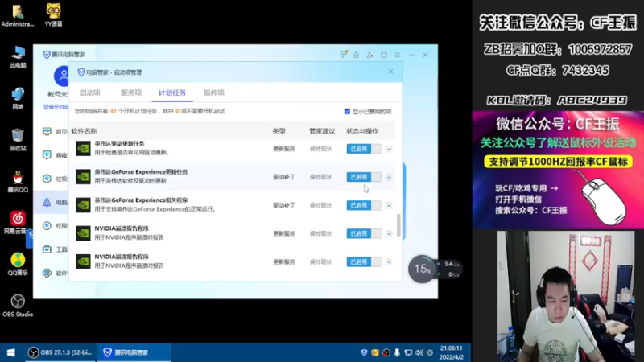Click the user avatar in 腾讯电脑管家
This screenshot has height=362, width=644.
click(x=61, y=76)
